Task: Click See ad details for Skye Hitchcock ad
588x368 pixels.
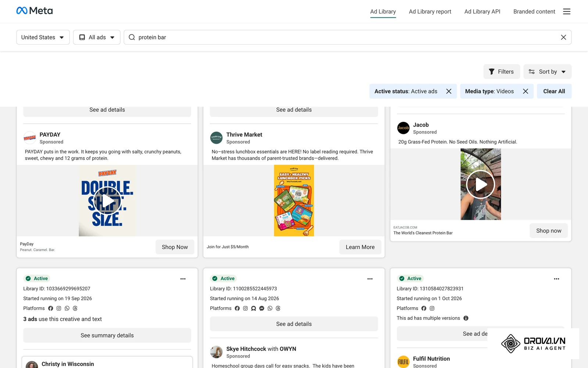Action: coord(294,324)
